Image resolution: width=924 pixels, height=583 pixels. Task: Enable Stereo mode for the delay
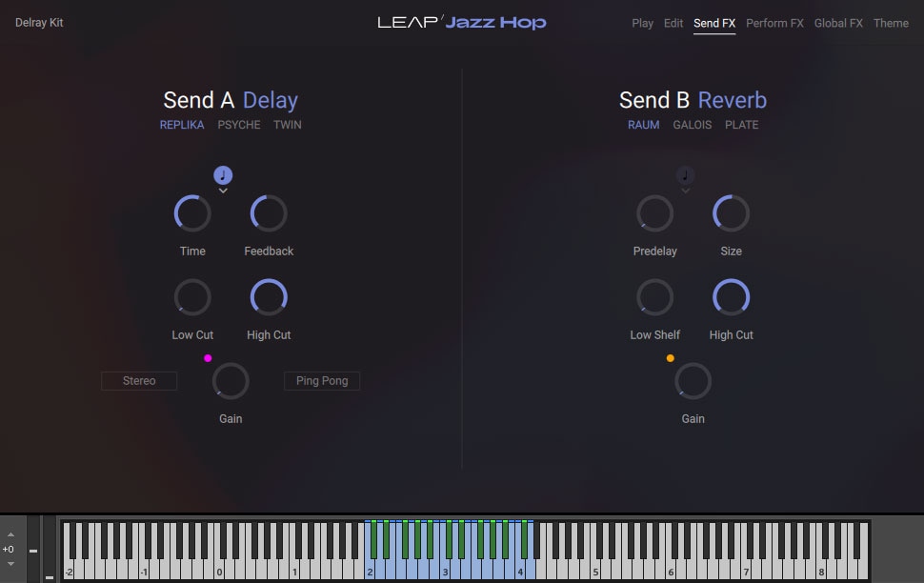139,381
